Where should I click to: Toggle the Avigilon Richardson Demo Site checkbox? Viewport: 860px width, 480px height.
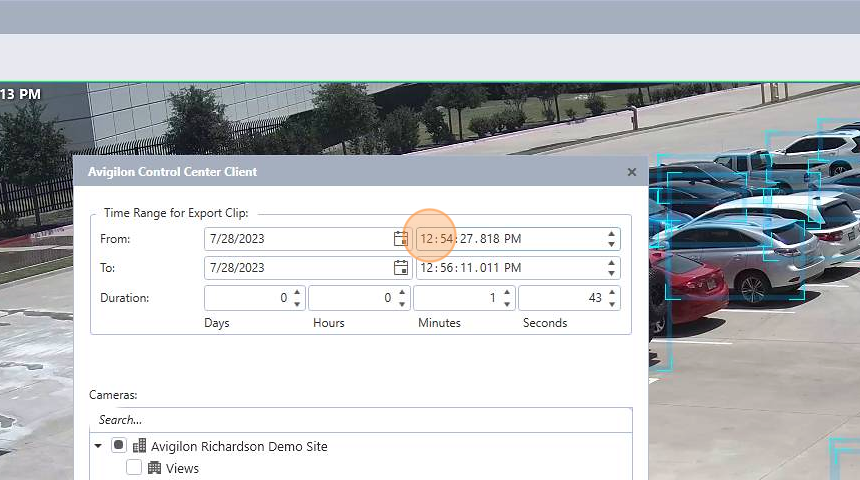(x=118, y=445)
